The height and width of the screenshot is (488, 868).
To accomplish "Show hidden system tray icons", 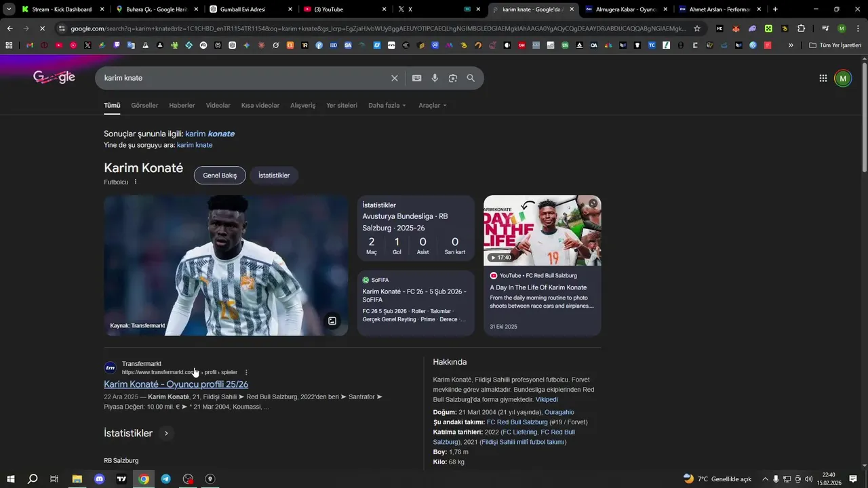I will [766, 479].
